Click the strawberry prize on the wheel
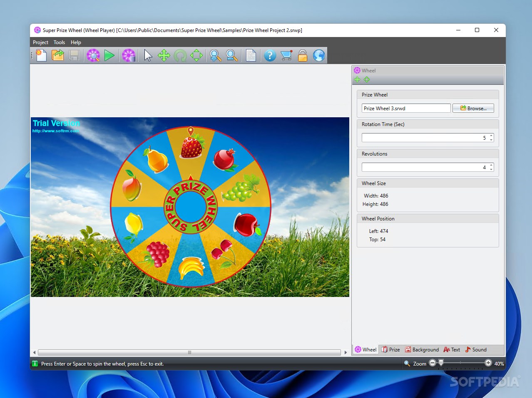 click(x=192, y=146)
